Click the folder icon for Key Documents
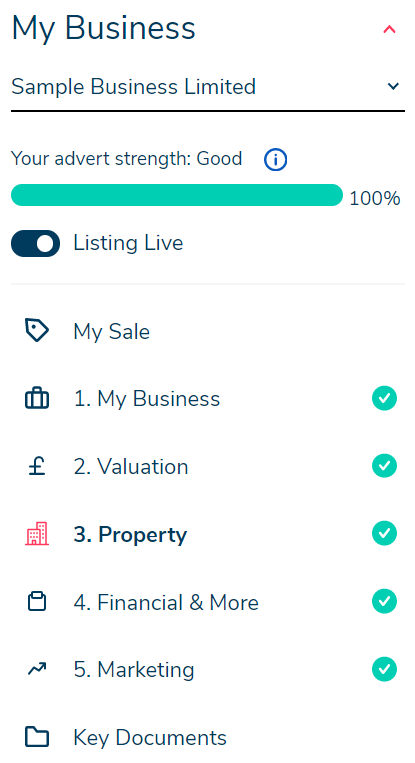 click(x=36, y=737)
